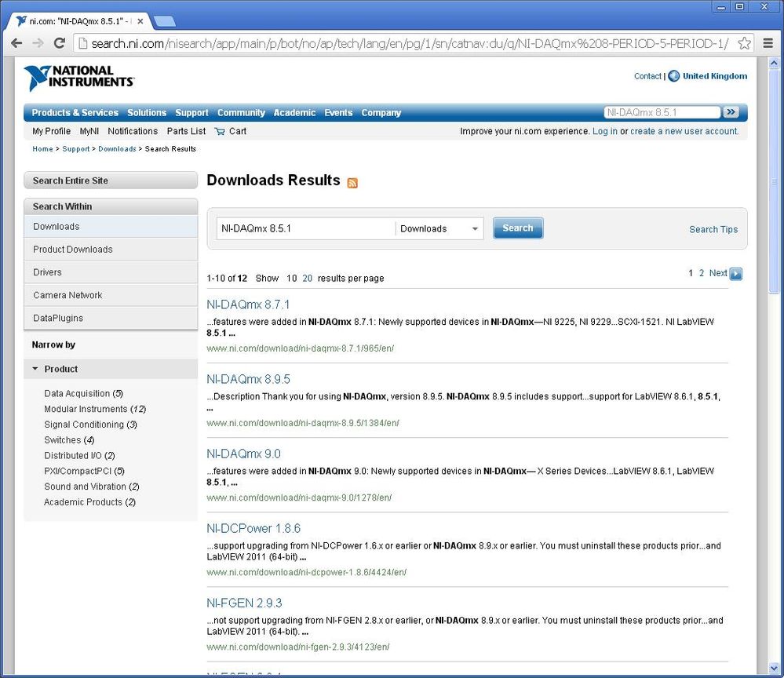Go to Home breadcrumb
Screen dimensions: 784x678
click(42, 149)
